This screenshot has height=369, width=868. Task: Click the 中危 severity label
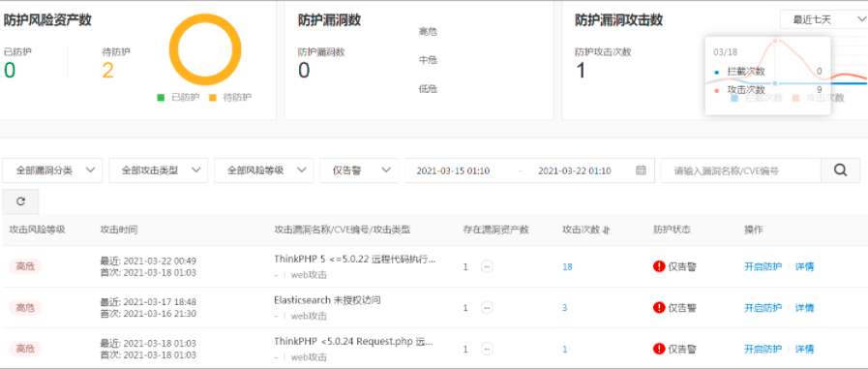click(x=428, y=60)
